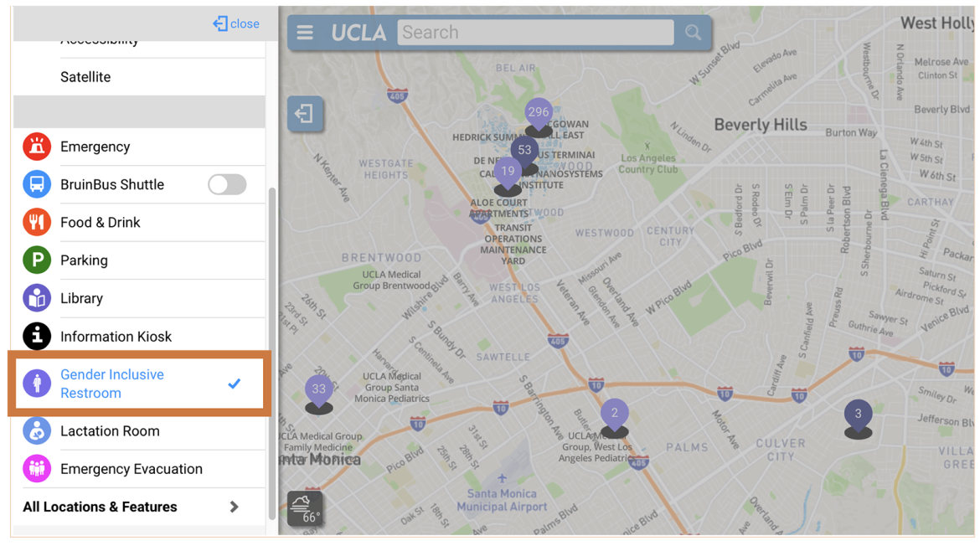
Task: Click the purple Library book icon
Action: click(37, 298)
